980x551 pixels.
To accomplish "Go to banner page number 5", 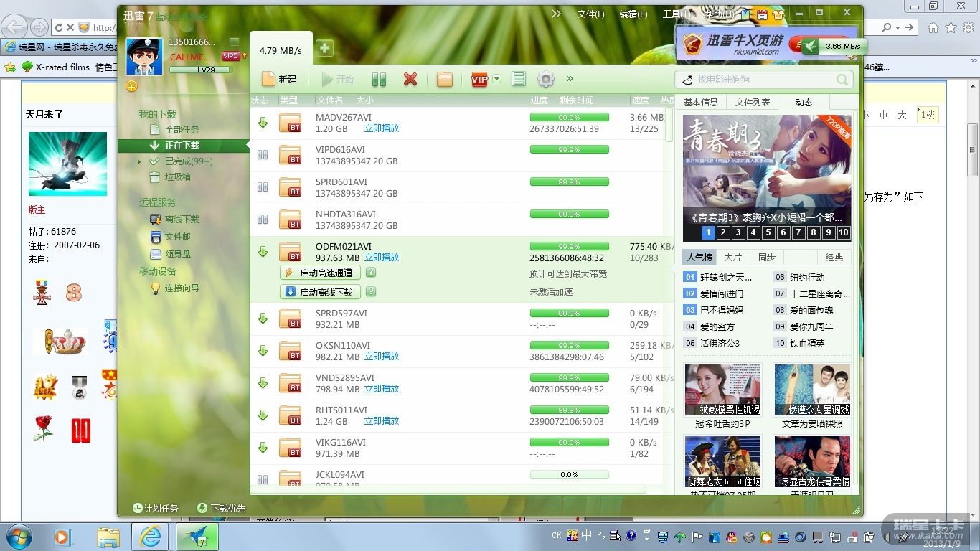I will pos(768,232).
